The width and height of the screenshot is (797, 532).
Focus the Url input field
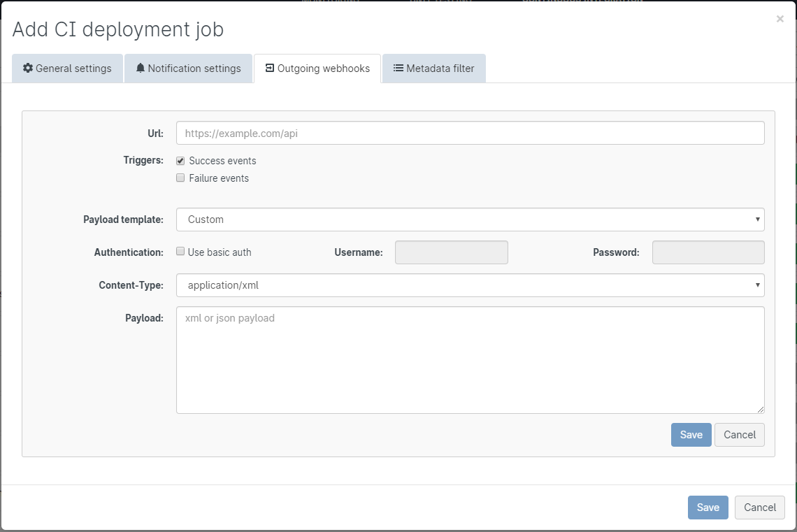click(470, 133)
